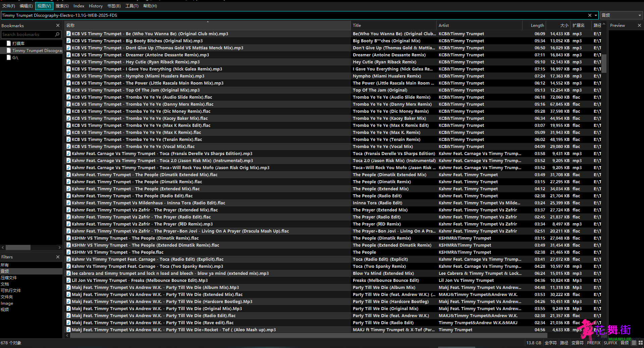This screenshot has width=644, height=348.
Task: Click the icon for 'Tromba Ye Ye Ye (Vocal Mix).flac'
Action: point(68,146)
